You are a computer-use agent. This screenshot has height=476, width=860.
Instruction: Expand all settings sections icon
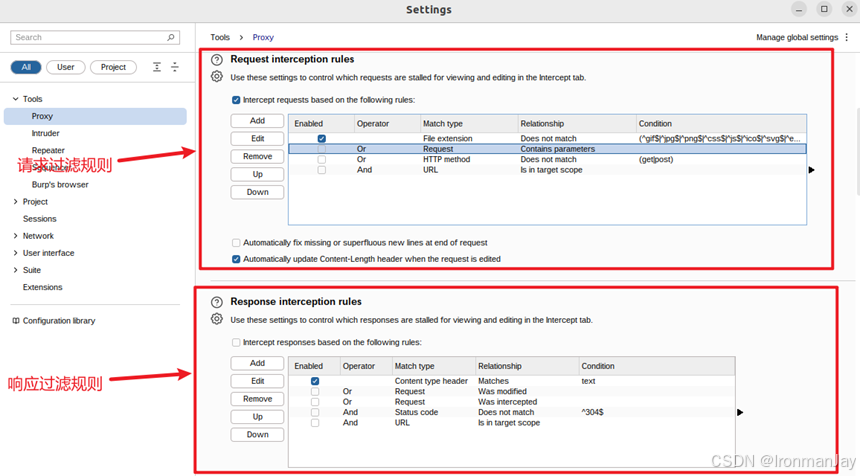[157, 67]
